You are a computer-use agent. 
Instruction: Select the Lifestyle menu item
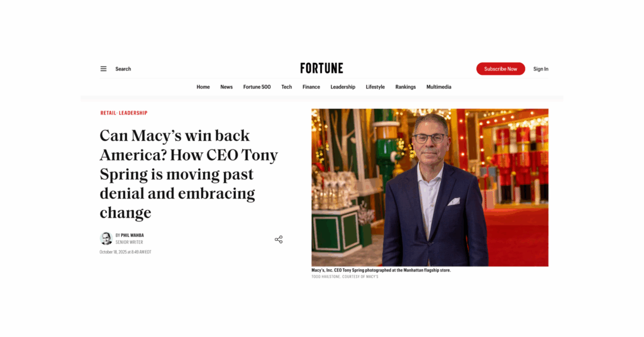tap(375, 87)
